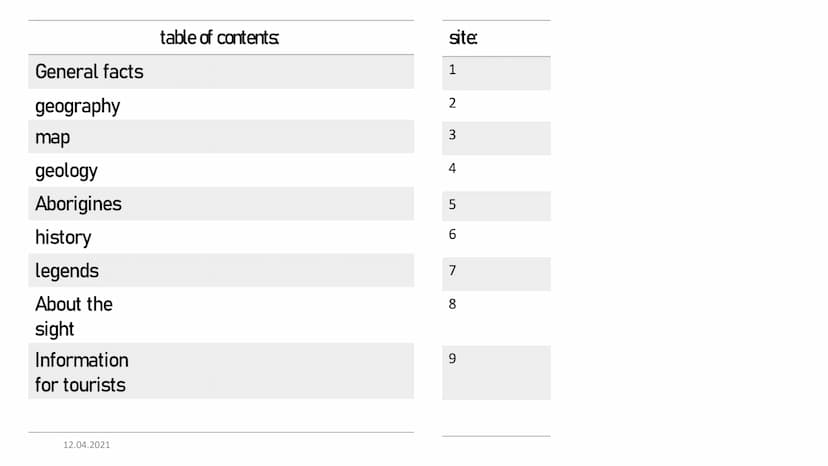Select page number 1 cell
This screenshot has width=828, height=466.
click(x=496, y=73)
